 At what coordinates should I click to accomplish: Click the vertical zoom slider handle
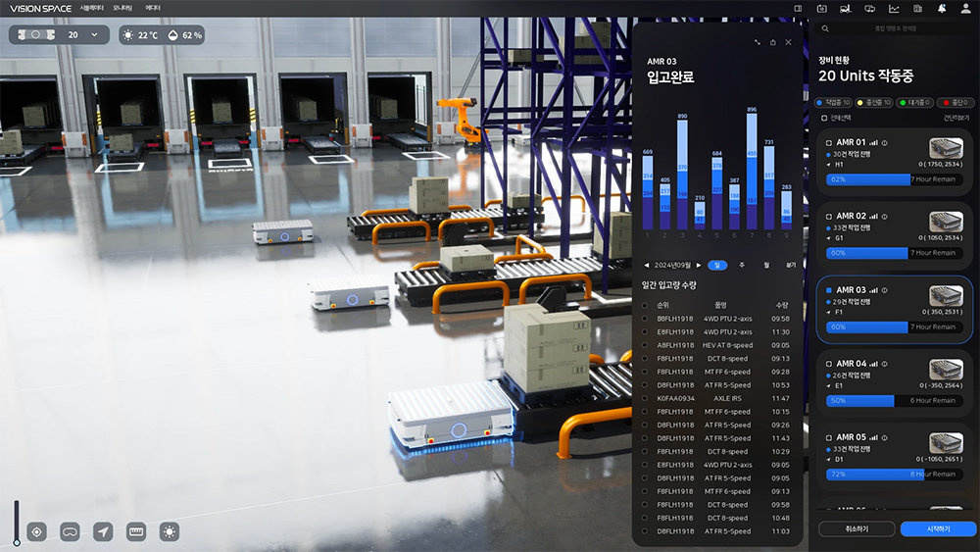[16, 540]
